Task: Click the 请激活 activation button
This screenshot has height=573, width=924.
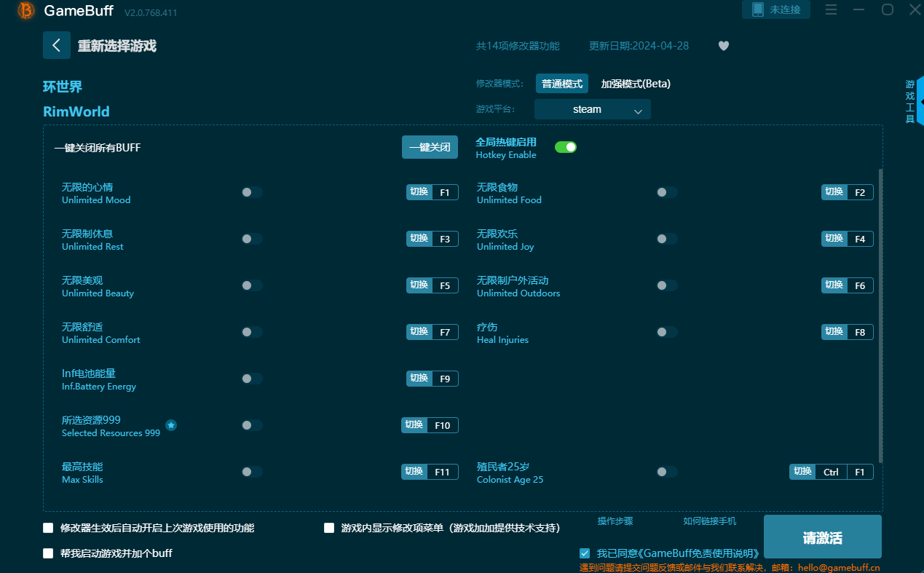Action: 822,537
